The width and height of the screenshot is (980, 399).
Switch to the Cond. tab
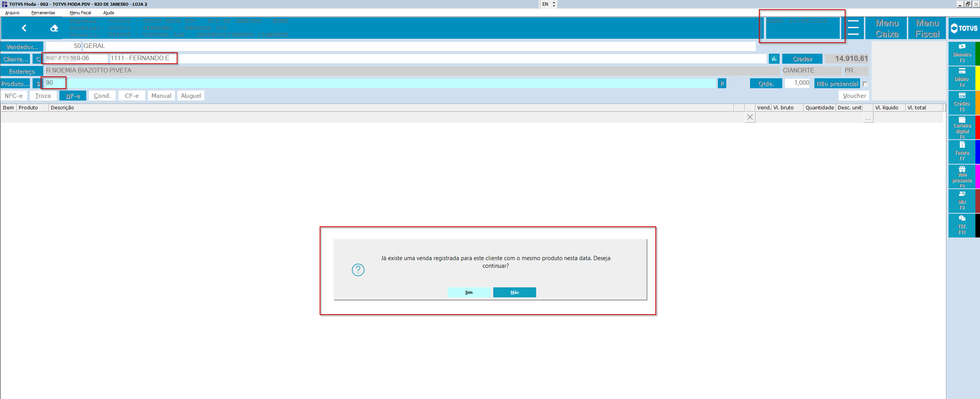102,96
